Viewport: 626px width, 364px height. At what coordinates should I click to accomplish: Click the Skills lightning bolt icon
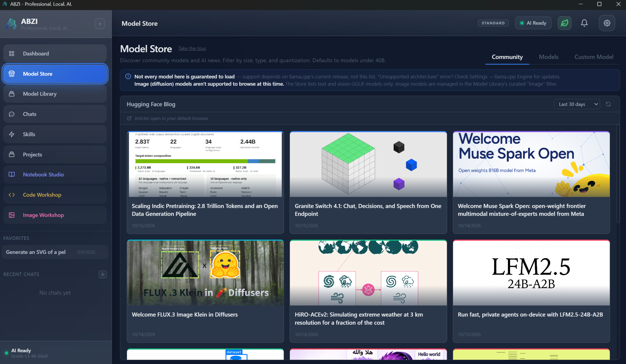pyautogui.click(x=11, y=134)
